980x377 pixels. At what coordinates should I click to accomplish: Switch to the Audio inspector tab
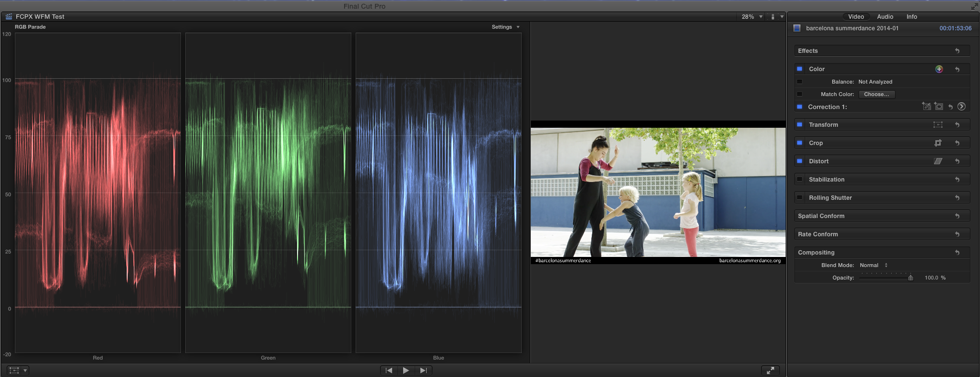click(x=885, y=17)
